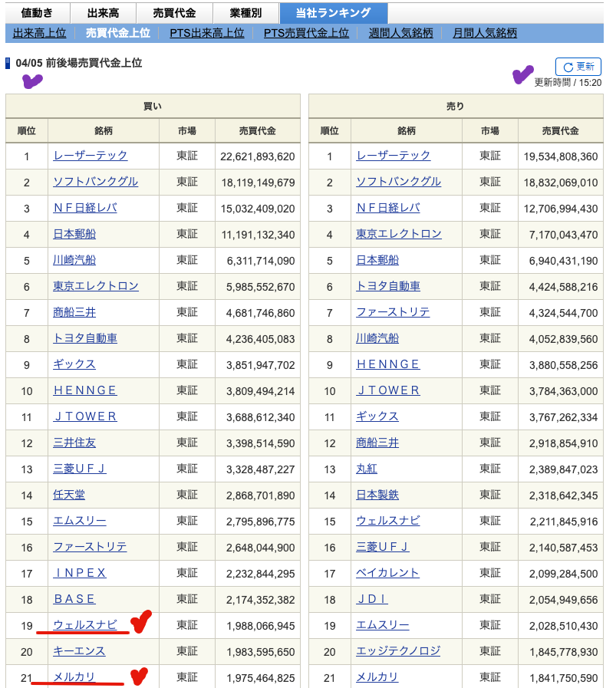Click the 04/05 前後場売買代金上位 heading
The height and width of the screenshot is (688, 616).
(x=79, y=63)
